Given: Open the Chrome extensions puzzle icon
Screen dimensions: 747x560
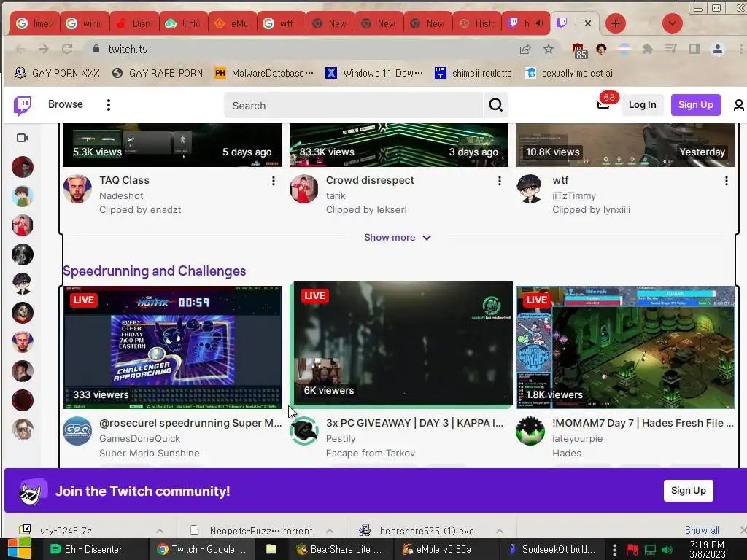Looking at the screenshot, I should pos(647,49).
